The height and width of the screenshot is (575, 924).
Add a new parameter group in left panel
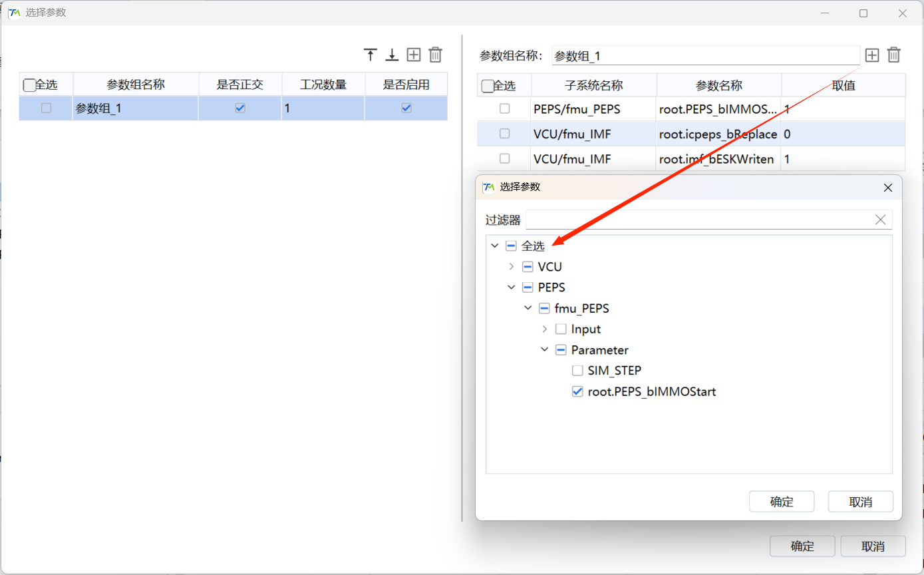[414, 55]
